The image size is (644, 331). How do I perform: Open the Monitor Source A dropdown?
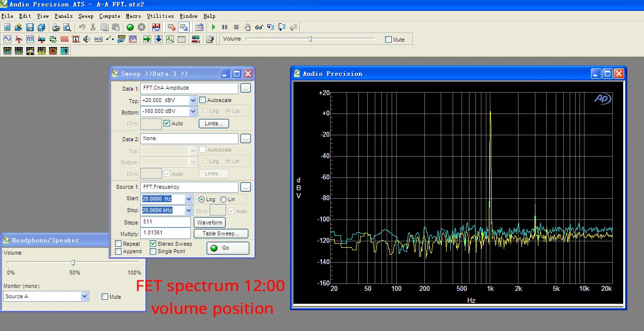[85, 296]
